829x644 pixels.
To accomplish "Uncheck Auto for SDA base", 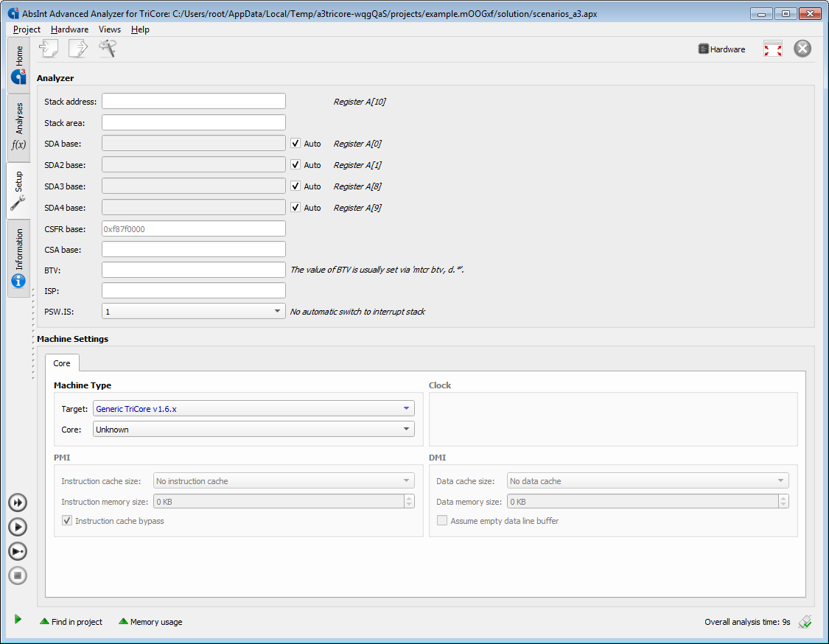I will (295, 143).
